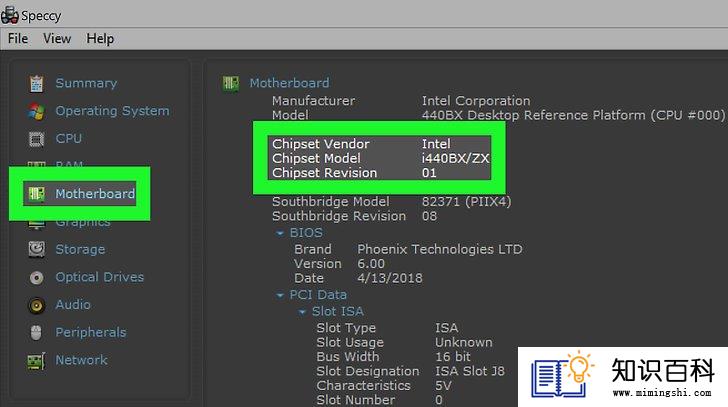
Task: Click the CPU chip icon
Action: [x=36, y=139]
